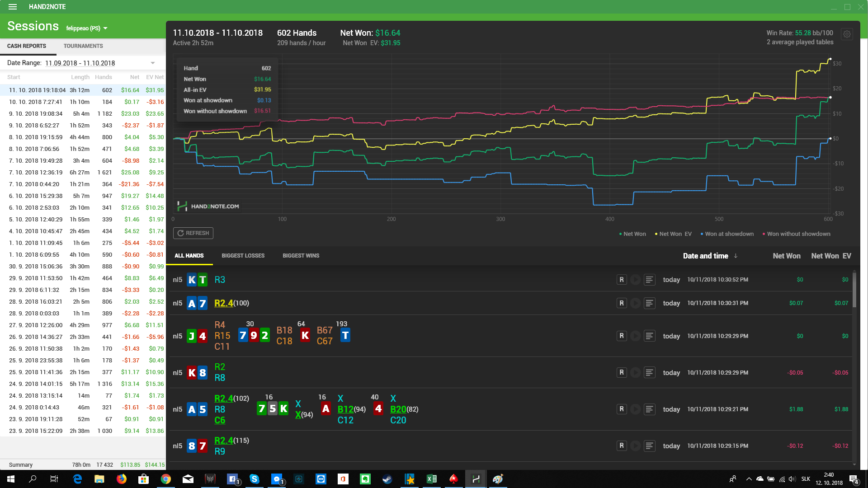Select session 11.10.2018 19:18:04
Viewport: 868px width, 488px height.
(x=83, y=90)
